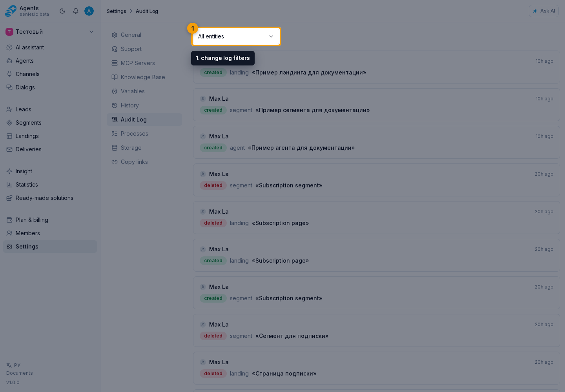Image resolution: width=565 pixels, height=392 pixels.
Task: Click Plan & billing wallet icon
Action: [x=9, y=220]
